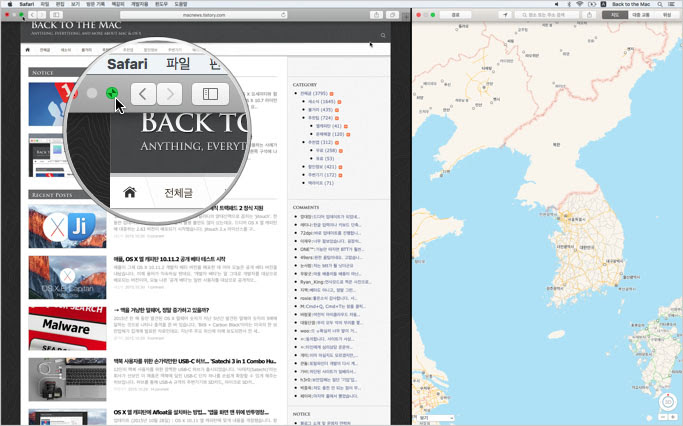Click Safari's downloads button at toolbar edge
This screenshot has width=683, height=426.
[406, 17]
